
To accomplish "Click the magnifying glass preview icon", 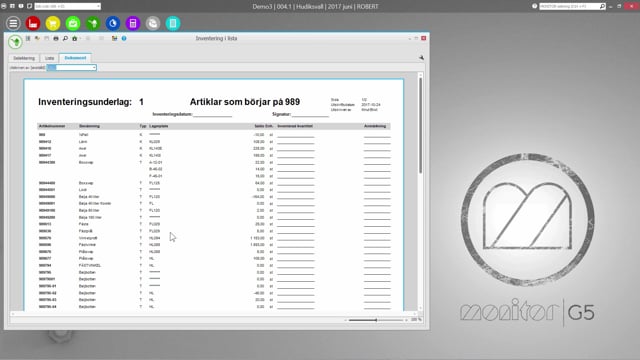I will tap(65, 38).
